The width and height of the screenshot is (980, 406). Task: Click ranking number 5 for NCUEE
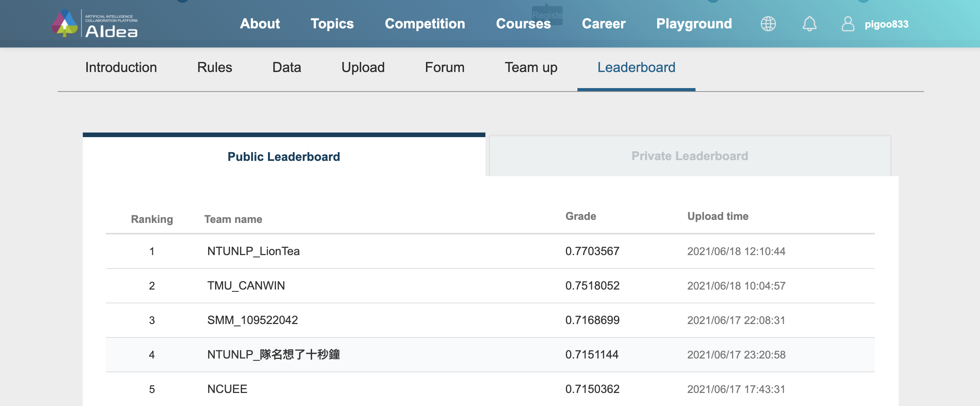[x=152, y=389]
